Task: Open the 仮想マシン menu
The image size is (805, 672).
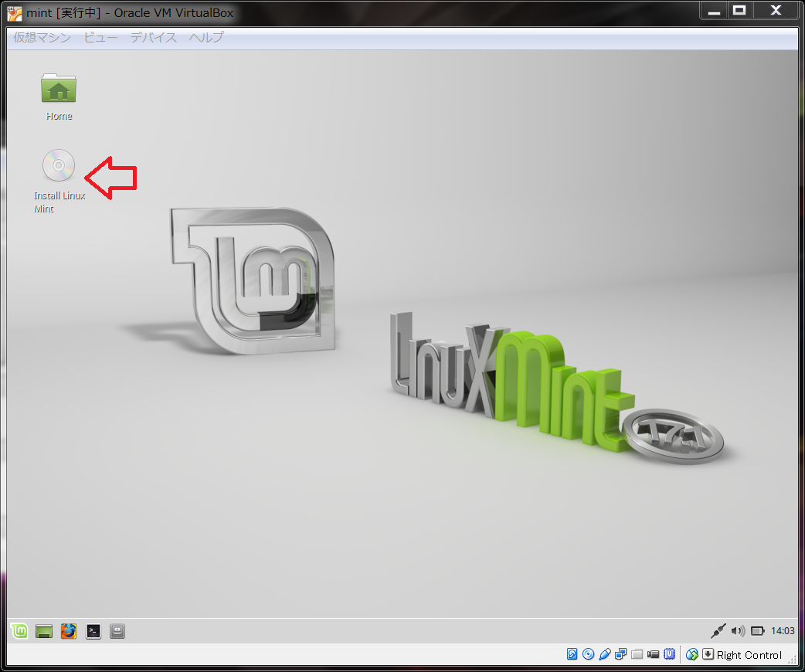Action: 42,37
